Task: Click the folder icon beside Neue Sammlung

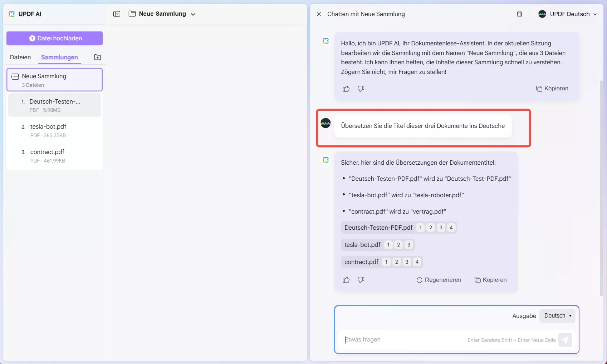Action: click(x=132, y=14)
